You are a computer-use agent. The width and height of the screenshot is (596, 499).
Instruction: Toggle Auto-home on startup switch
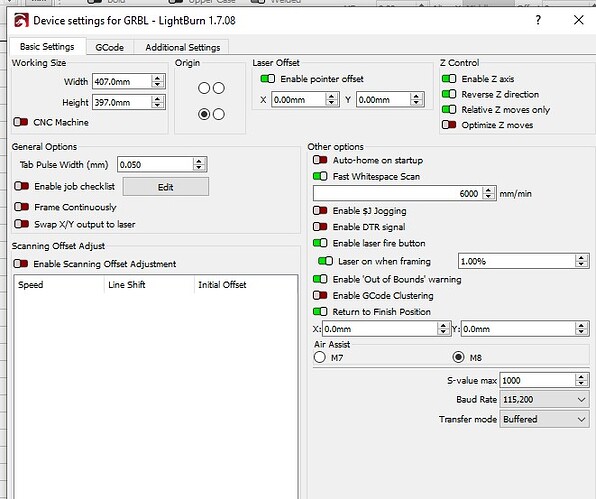point(320,160)
